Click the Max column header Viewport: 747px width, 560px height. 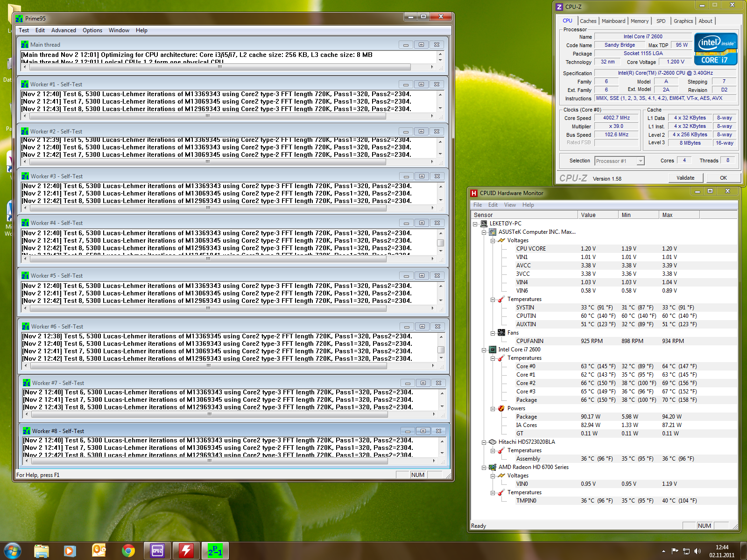(679, 215)
